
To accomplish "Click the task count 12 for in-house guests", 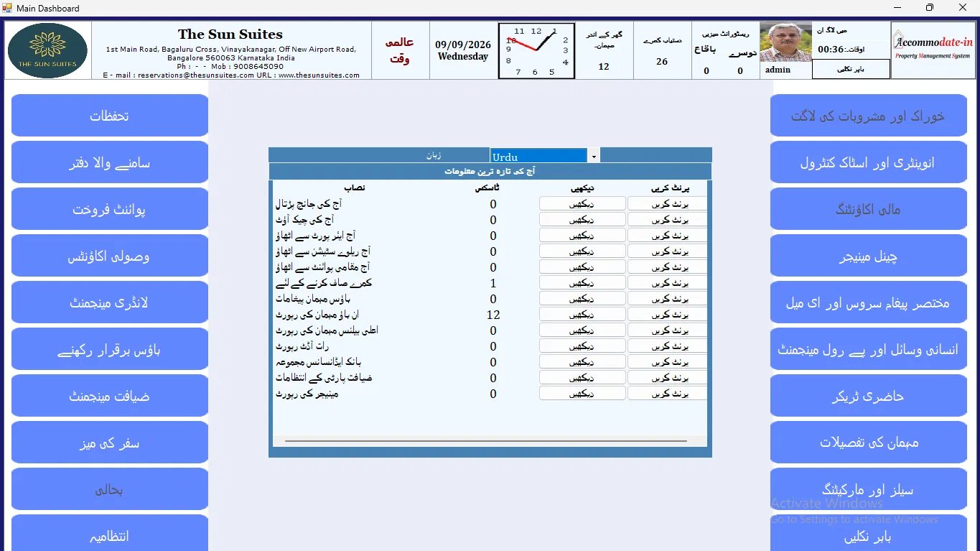I will 493,315.
